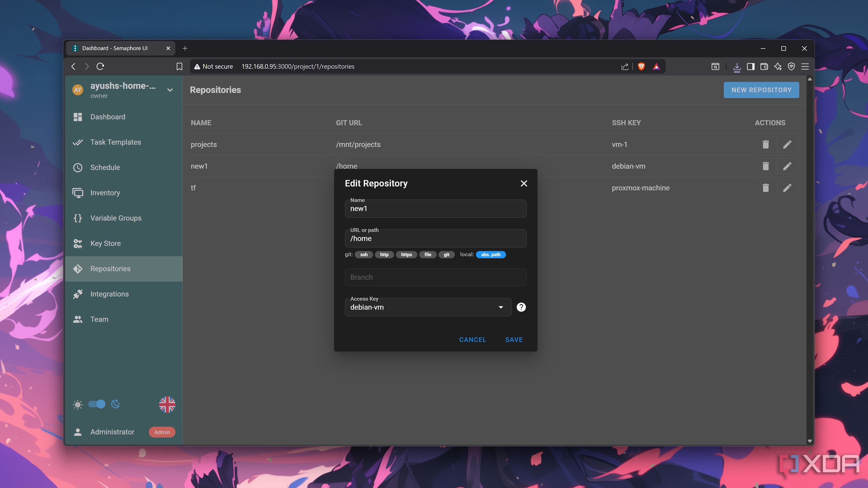Open Brave Wallet icon
Image resolution: width=868 pixels, height=488 pixels.
pyautogui.click(x=764, y=66)
